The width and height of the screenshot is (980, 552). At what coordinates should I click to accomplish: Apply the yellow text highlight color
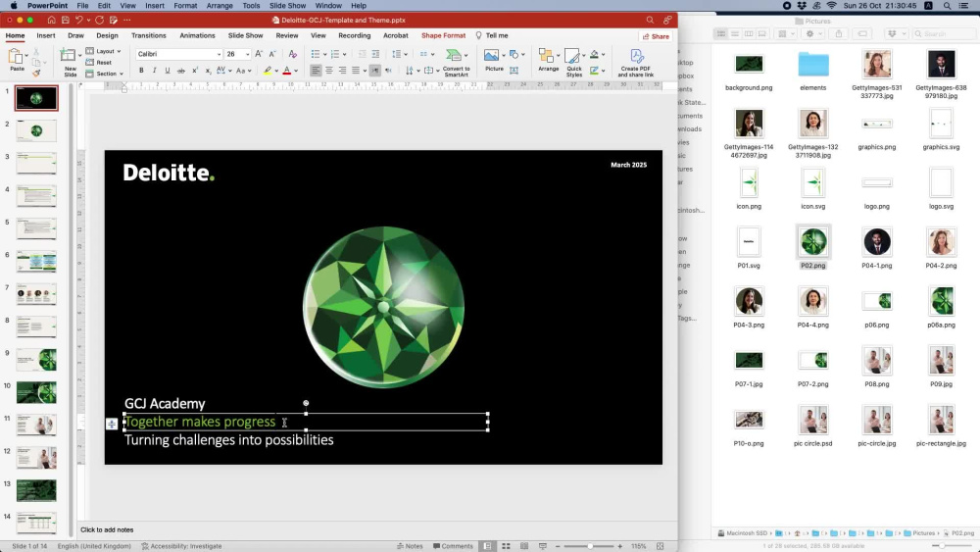(x=268, y=71)
